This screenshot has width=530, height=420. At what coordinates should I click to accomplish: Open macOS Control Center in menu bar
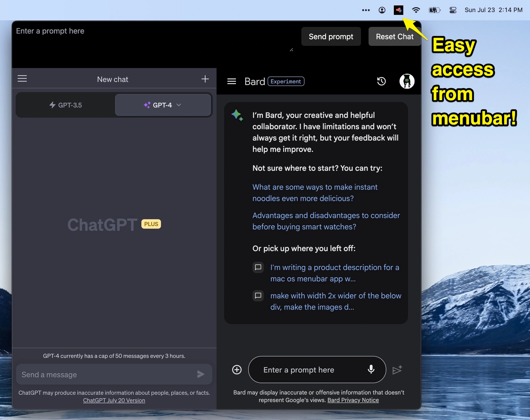453,10
